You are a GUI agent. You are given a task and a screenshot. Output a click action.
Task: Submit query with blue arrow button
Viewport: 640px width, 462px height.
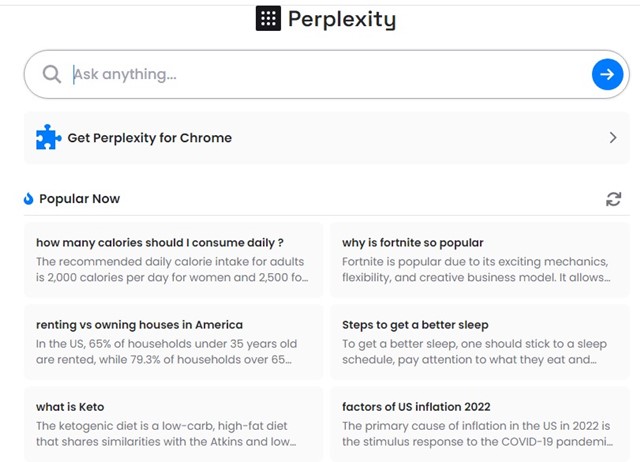pos(607,74)
